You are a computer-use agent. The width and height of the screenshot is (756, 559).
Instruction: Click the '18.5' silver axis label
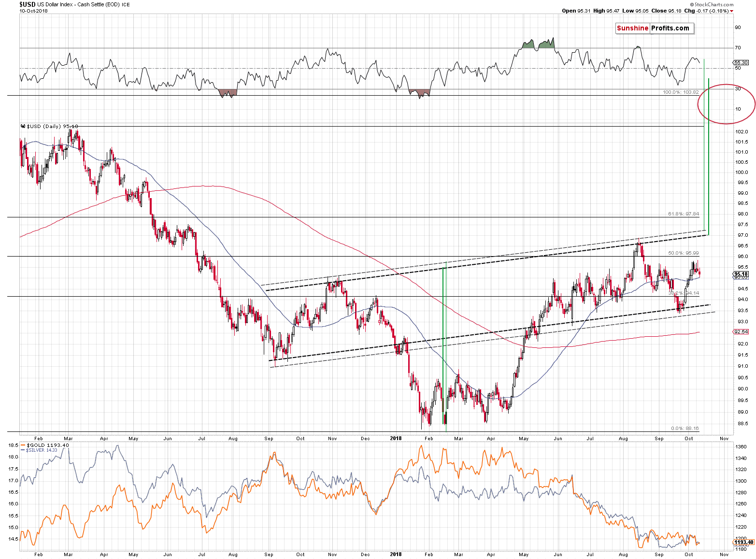click(x=13, y=445)
